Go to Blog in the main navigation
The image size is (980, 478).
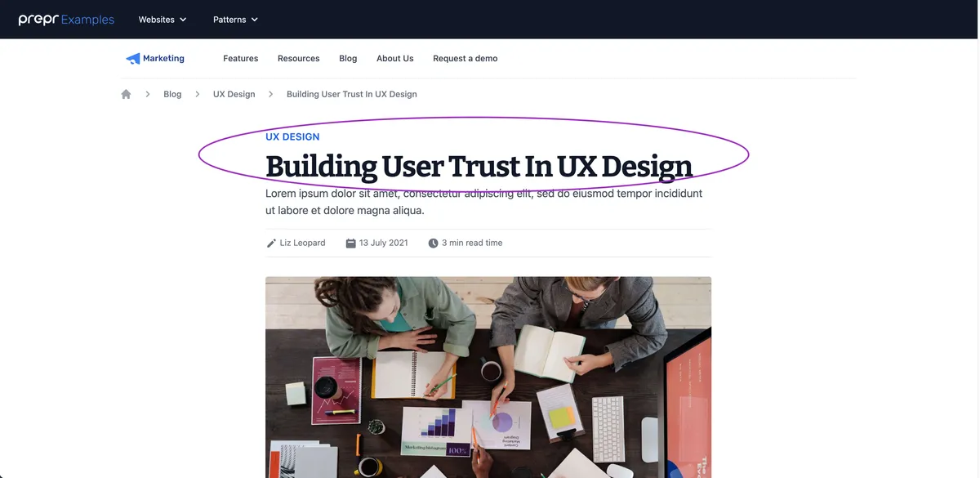coord(348,59)
